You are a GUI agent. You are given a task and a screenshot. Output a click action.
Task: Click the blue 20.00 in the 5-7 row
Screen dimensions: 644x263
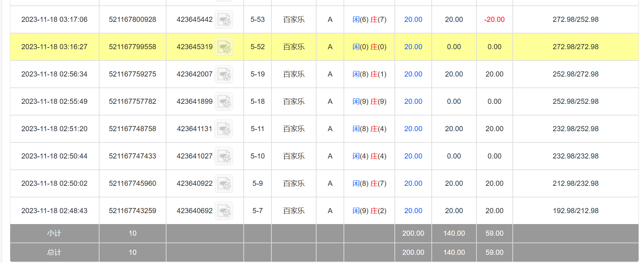pos(413,211)
